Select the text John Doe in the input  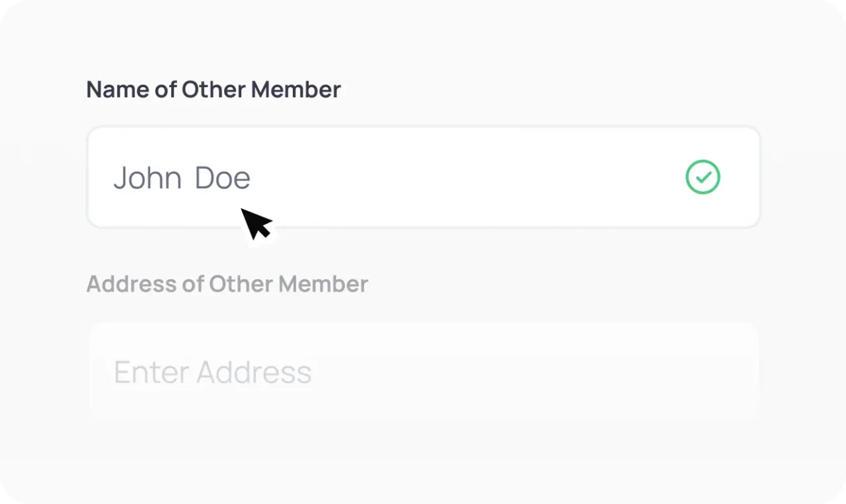pos(182,177)
